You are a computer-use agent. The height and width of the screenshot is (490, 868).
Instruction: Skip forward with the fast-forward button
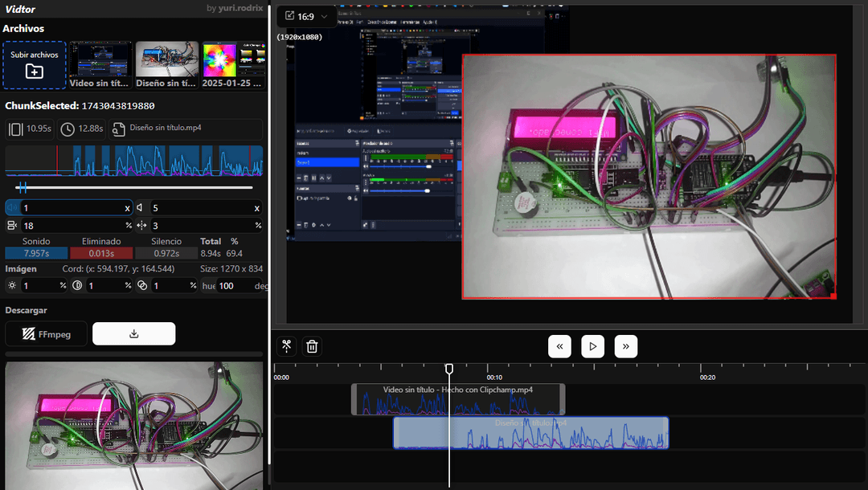(626, 346)
